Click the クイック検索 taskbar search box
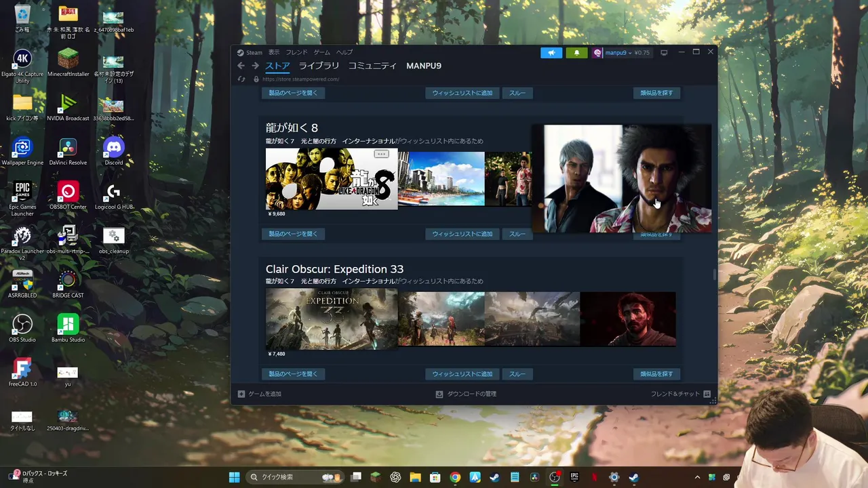The height and width of the screenshot is (488, 868). tap(295, 477)
